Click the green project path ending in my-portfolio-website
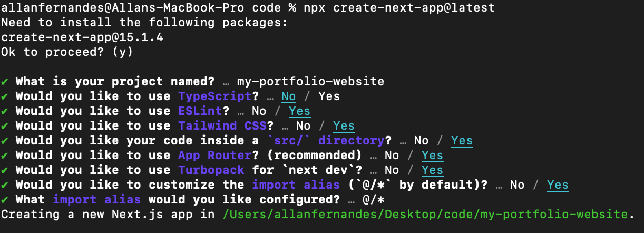 tap(425, 215)
